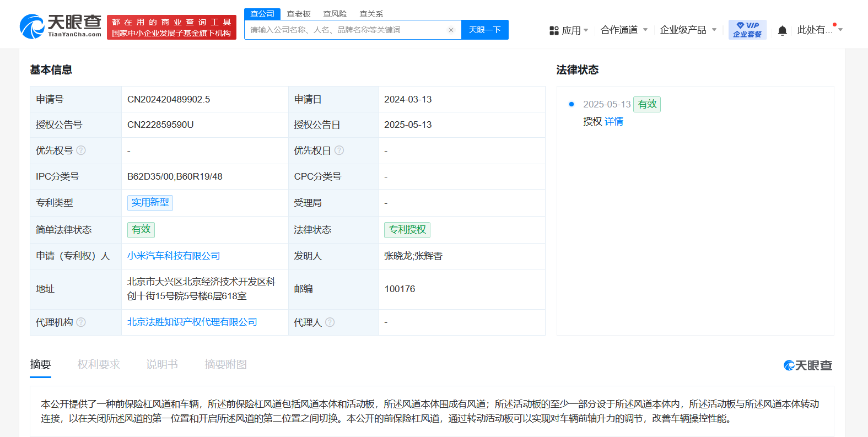Click the VIP enterprise package badge
Screen dimensions: 868x437
(747, 30)
